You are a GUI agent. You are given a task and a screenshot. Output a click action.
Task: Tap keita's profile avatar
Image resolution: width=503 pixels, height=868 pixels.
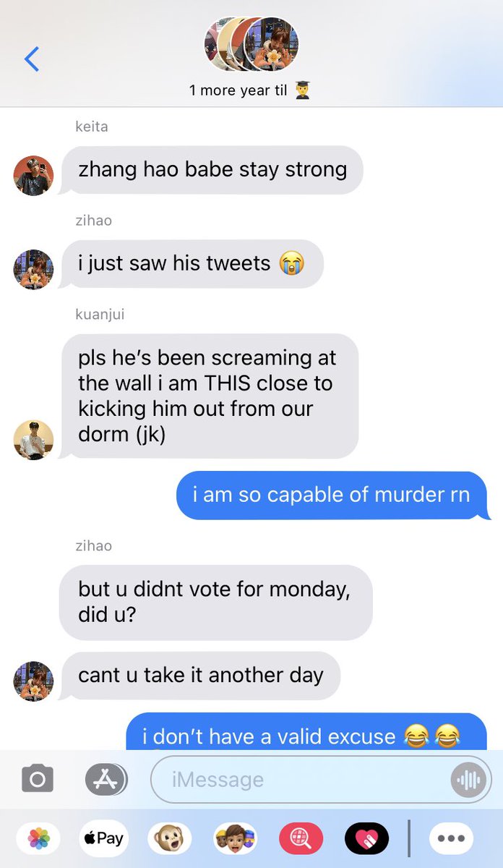pos(33,175)
